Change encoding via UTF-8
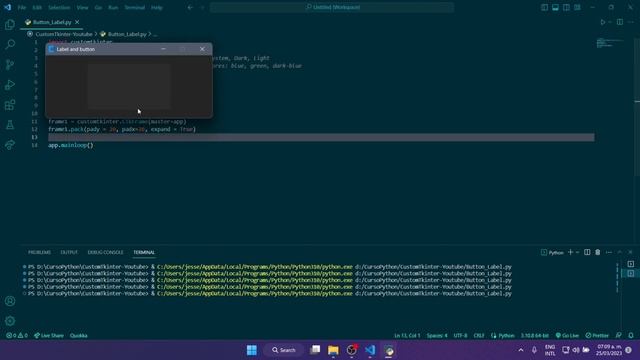The width and height of the screenshot is (640, 360). pyautogui.click(x=460, y=336)
